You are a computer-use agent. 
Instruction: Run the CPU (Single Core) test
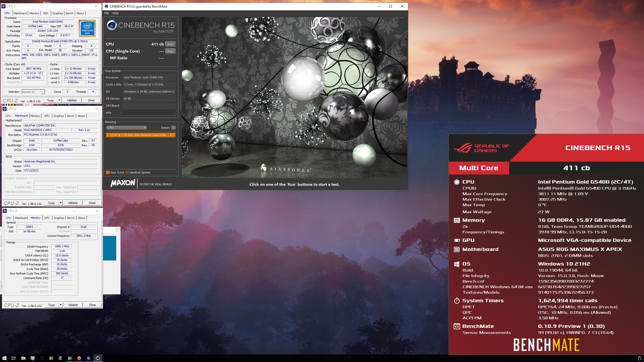point(170,51)
